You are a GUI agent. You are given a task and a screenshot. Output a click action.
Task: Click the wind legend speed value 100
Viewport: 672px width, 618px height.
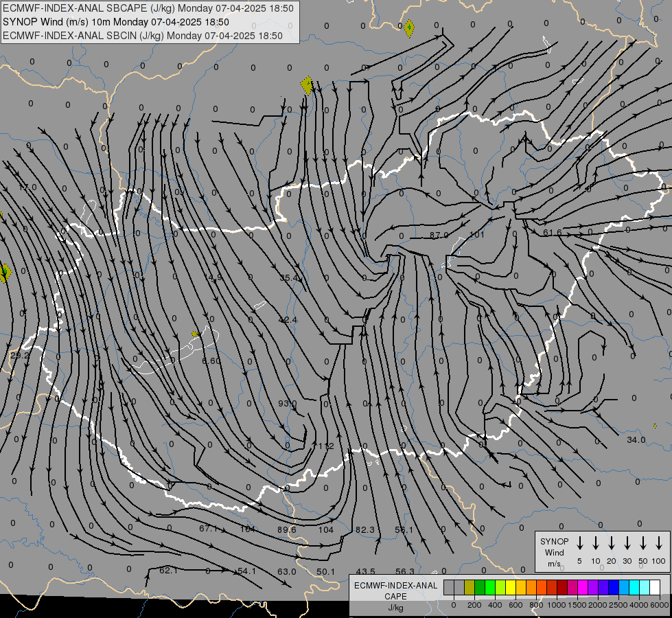coord(659,561)
